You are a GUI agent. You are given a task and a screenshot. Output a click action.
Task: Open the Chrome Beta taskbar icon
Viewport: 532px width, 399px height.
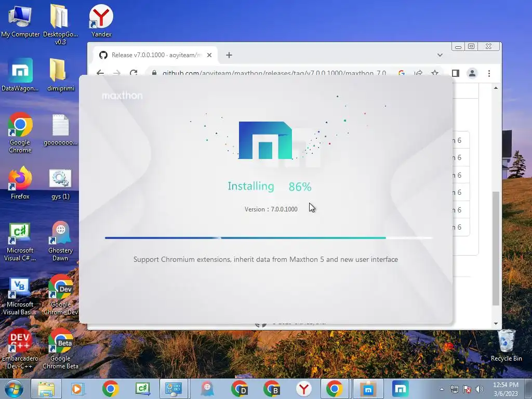coord(271,389)
